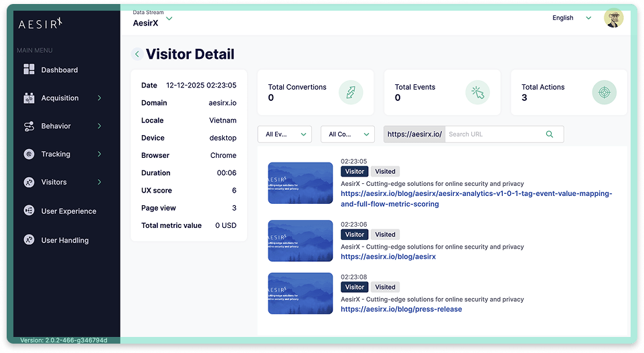Image resolution: width=644 pixels, height=353 pixels.
Task: Click the Duration value 00:06
Action: (x=227, y=173)
